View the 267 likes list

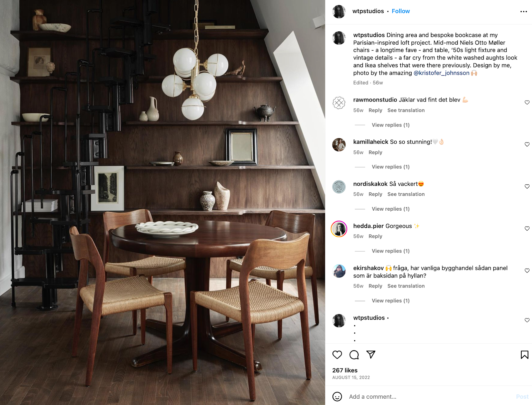345,370
